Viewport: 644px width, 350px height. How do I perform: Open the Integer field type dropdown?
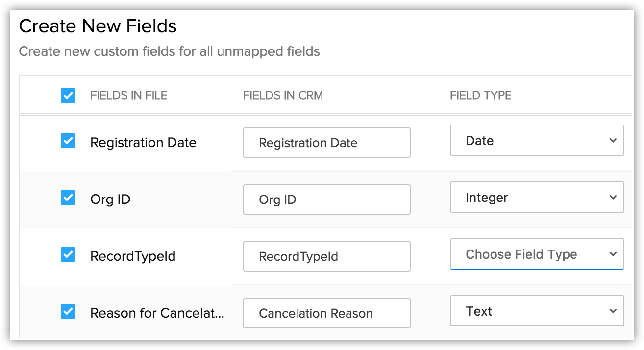coord(537,198)
